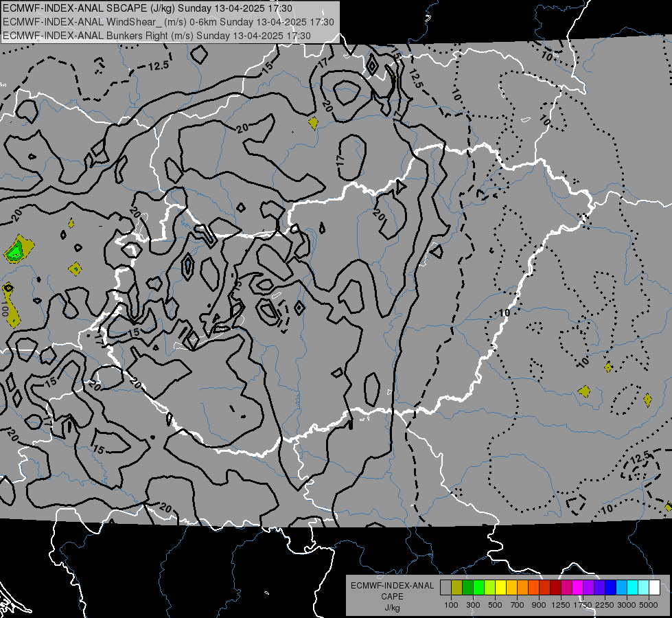Select the bright magenta swatch left of 1750
Viewport: 672px width, 618px height.
pos(578,588)
